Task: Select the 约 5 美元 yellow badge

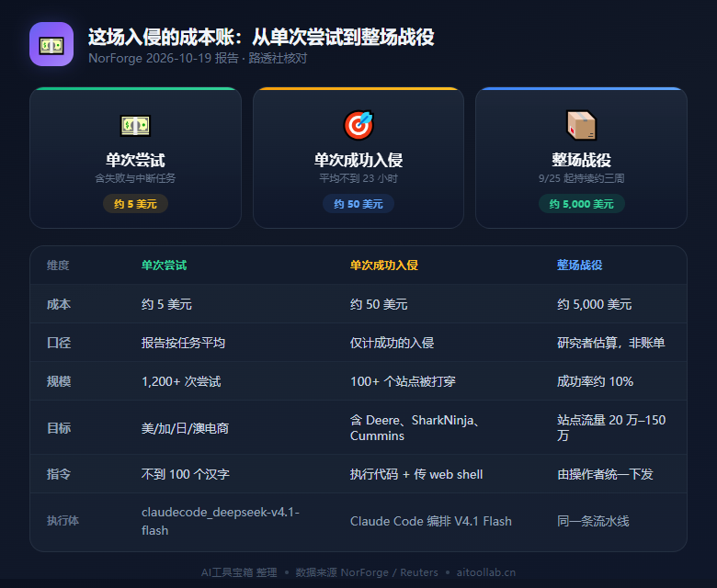Action: (x=135, y=204)
